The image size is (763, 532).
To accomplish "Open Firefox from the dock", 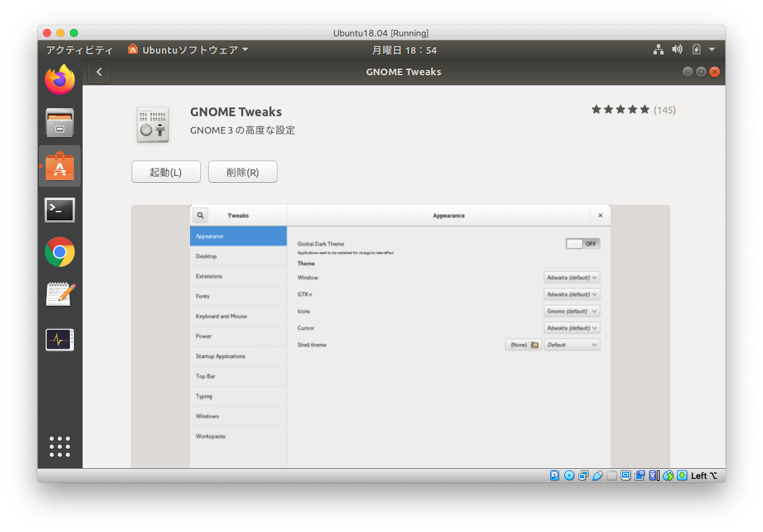I will coord(60,80).
